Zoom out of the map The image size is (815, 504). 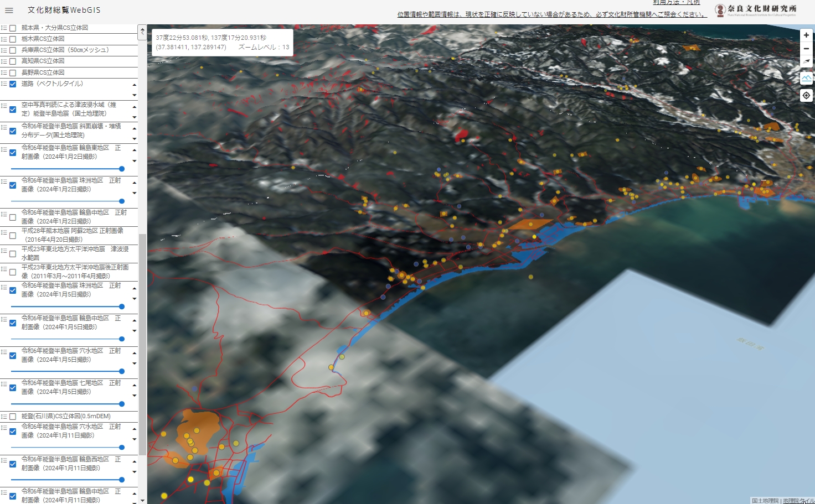tap(806, 49)
